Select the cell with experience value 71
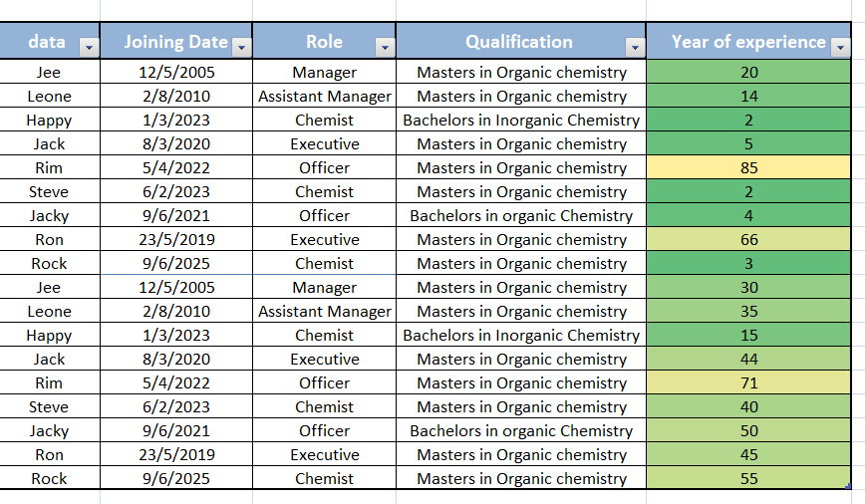Viewport: 865px width, 504px height. 748,382
